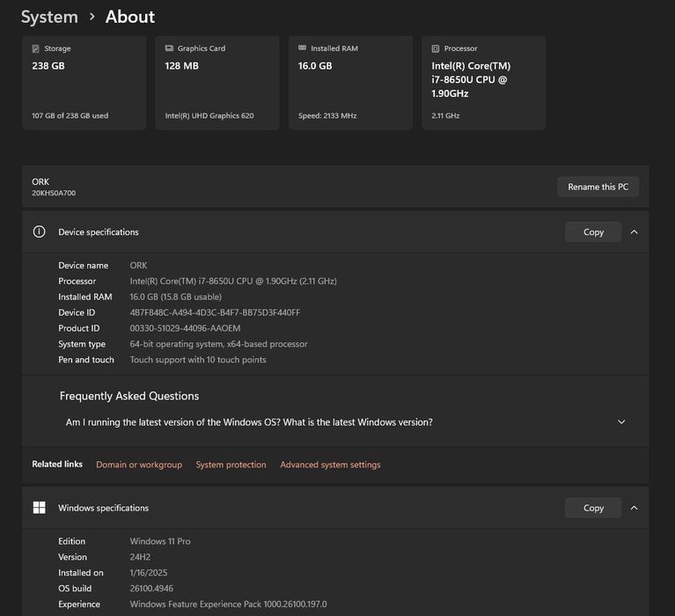Go back to System breadcrumb
Screen dimensions: 675x616
[x=49, y=17]
